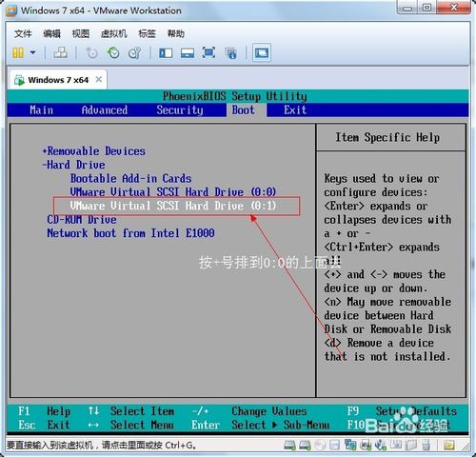This screenshot has width=476, height=457.
Task: Open the 虚拟机 menu
Action: point(113,33)
